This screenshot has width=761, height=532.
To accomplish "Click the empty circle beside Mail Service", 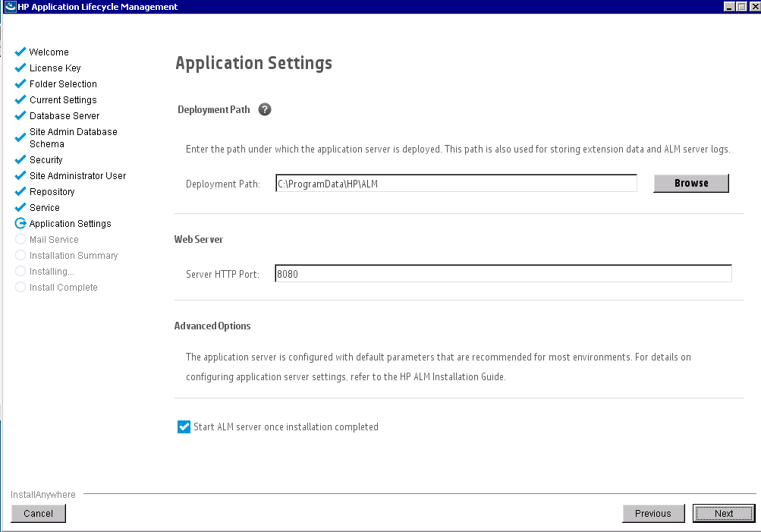I will point(20,239).
